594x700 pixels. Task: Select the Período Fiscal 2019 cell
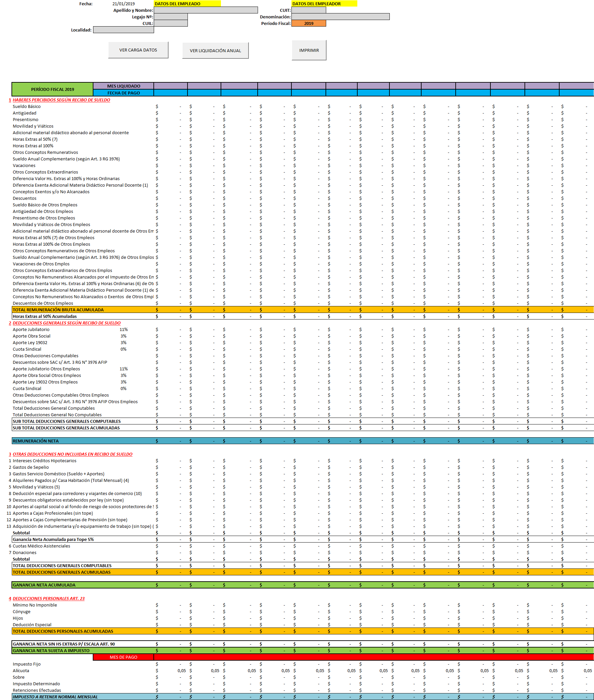coord(308,23)
